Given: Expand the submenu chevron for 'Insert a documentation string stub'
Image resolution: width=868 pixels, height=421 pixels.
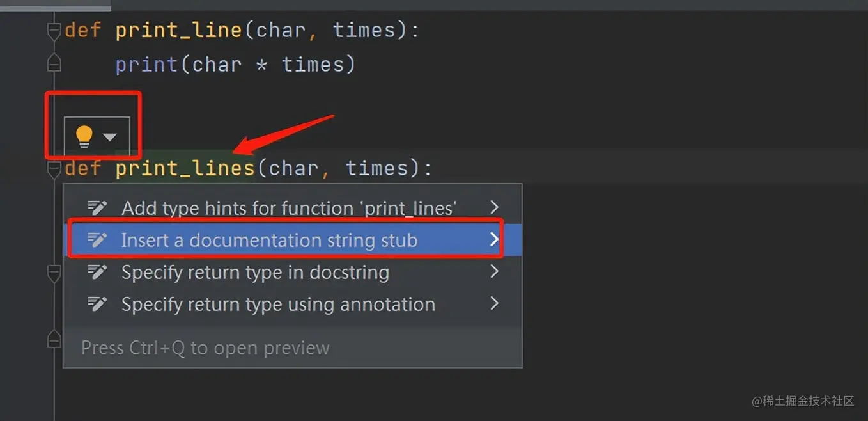Looking at the screenshot, I should point(493,239).
